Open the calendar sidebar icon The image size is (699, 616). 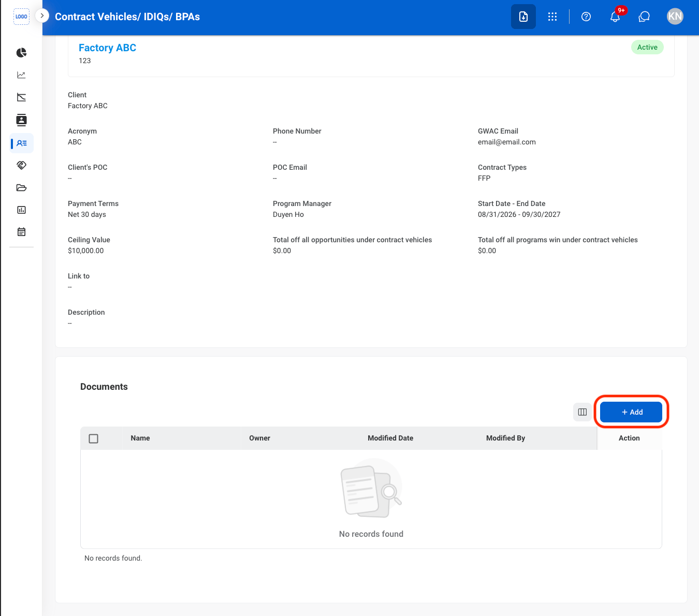21,232
